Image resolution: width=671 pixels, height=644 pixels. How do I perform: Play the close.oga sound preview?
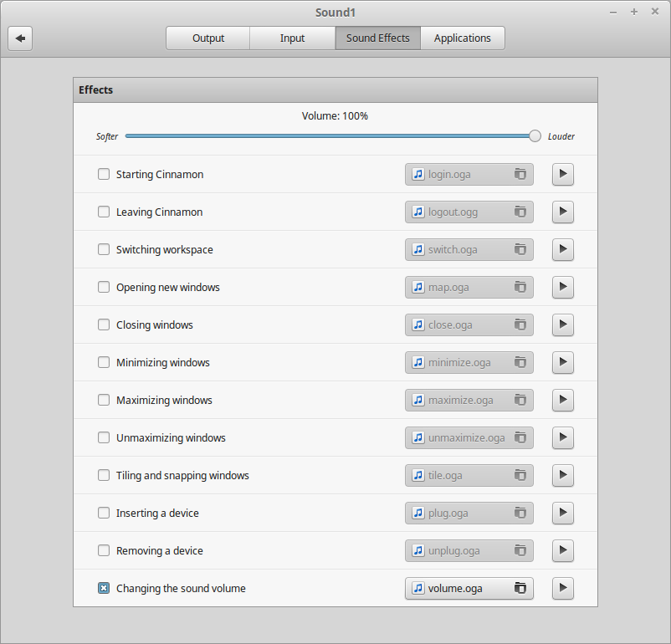(563, 325)
